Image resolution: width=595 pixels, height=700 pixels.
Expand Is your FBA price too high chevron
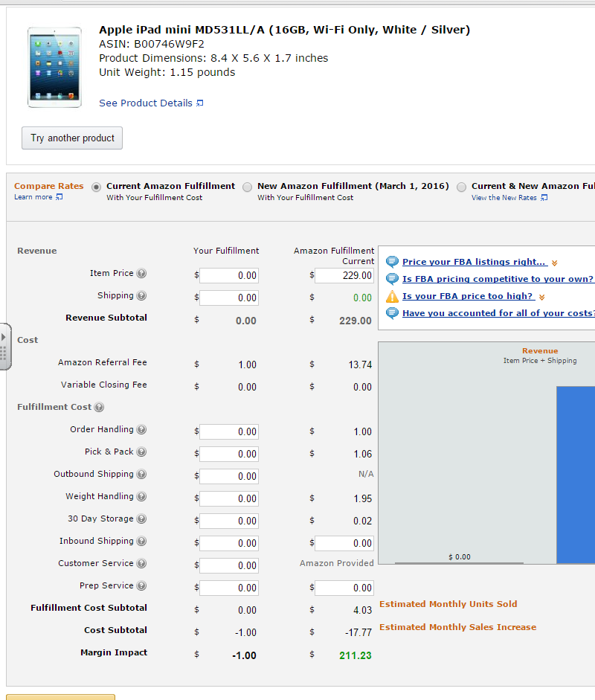coord(542,298)
